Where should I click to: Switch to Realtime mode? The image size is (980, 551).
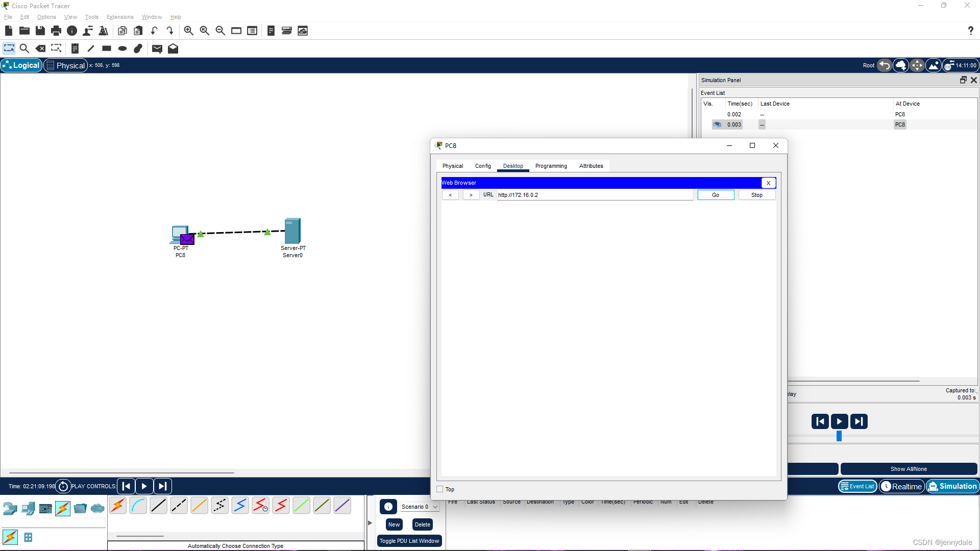point(901,486)
